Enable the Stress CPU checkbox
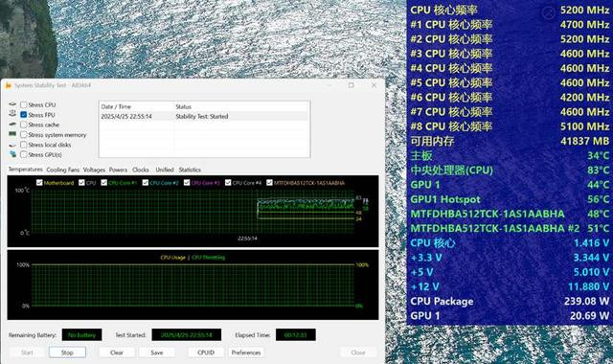Screen dimensions: 613x364 tap(23, 104)
